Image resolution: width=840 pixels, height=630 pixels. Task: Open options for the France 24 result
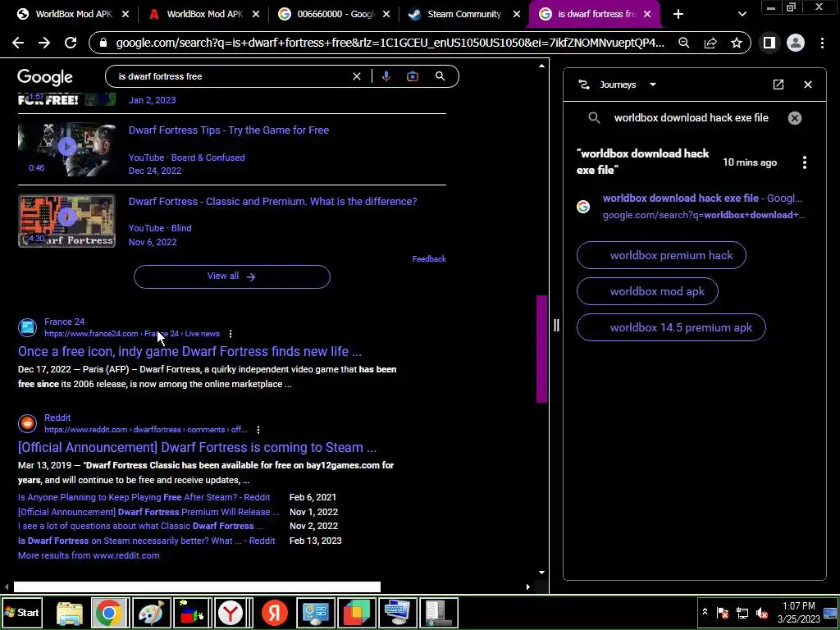(x=231, y=334)
